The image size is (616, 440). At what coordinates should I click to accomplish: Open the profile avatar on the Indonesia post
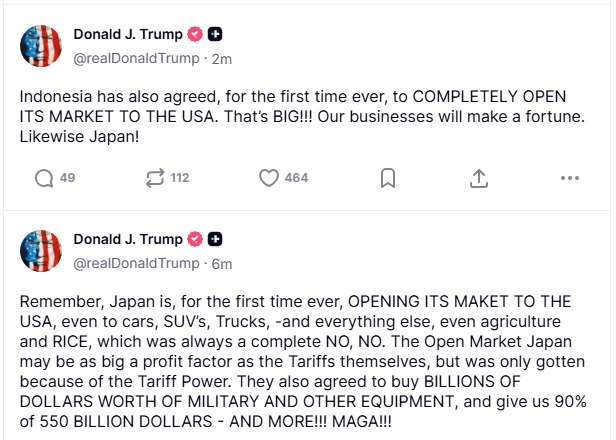click(x=41, y=46)
